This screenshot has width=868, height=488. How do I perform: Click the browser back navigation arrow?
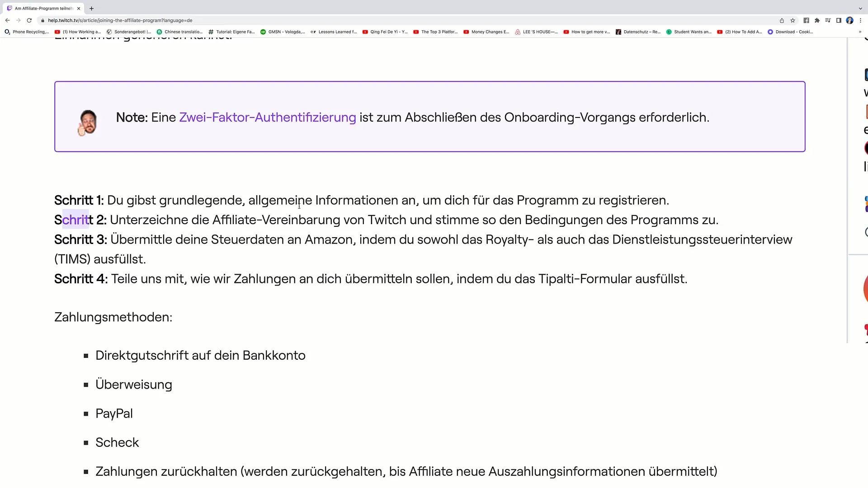click(8, 20)
